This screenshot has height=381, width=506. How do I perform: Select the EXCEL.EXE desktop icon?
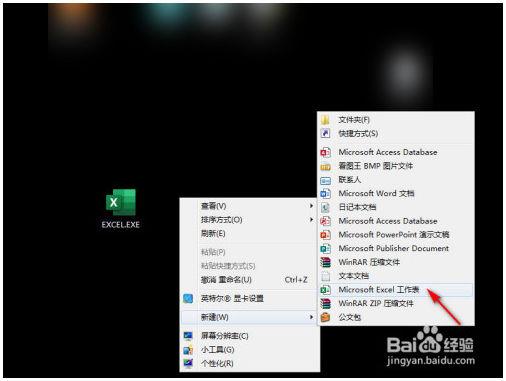click(121, 209)
